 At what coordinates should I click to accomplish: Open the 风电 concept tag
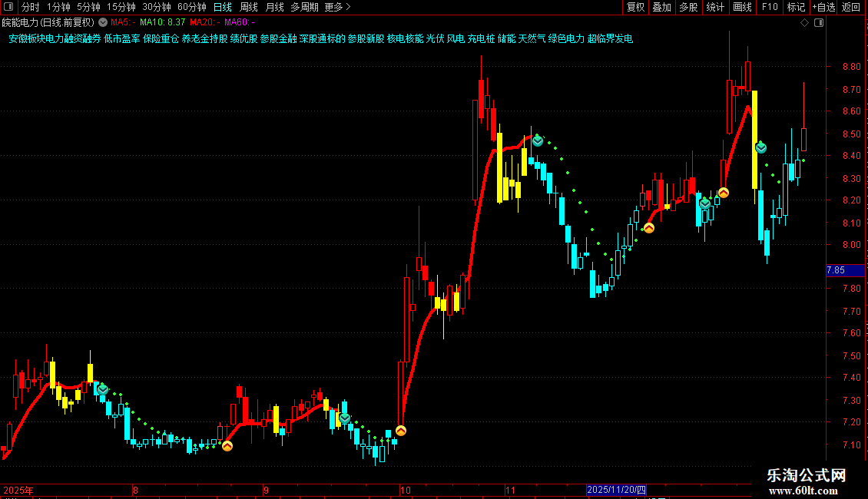[x=456, y=38]
